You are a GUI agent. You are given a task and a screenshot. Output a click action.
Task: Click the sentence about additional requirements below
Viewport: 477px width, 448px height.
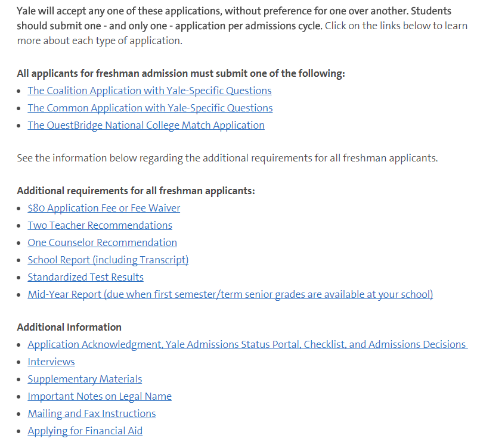[227, 158]
